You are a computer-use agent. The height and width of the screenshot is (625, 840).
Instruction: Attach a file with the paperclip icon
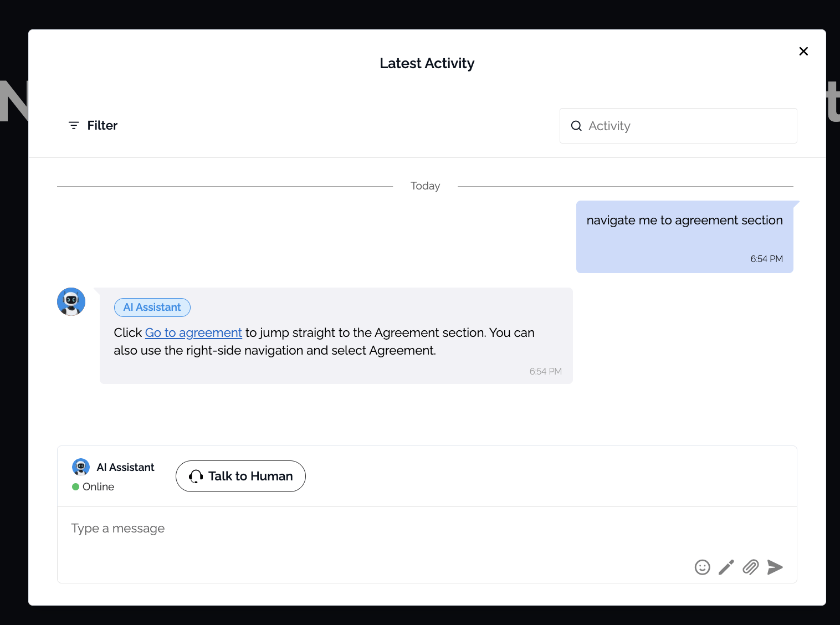751,567
